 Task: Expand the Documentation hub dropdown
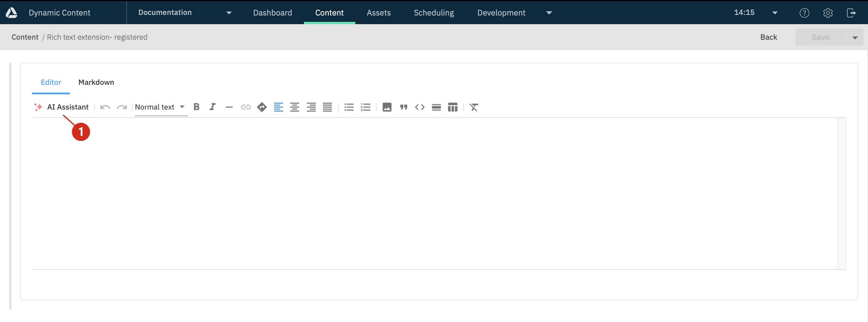pos(229,13)
